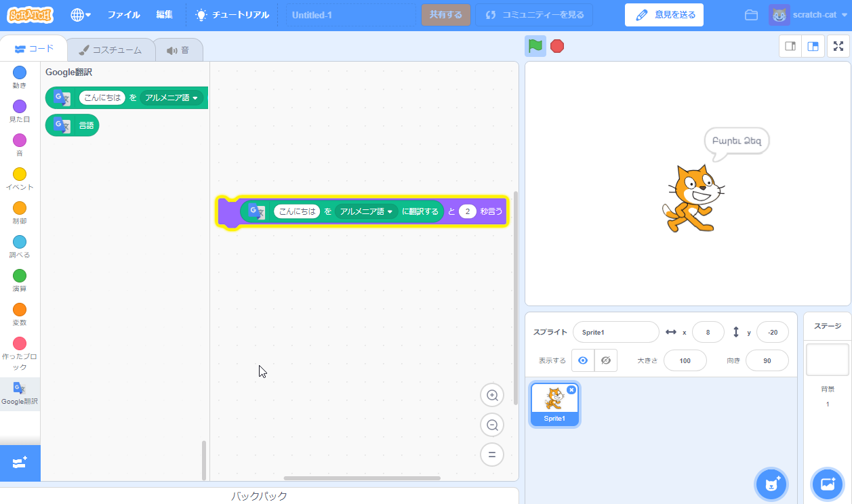
Task: Click the workspace horizontal scrollbar
Action: coord(362,478)
